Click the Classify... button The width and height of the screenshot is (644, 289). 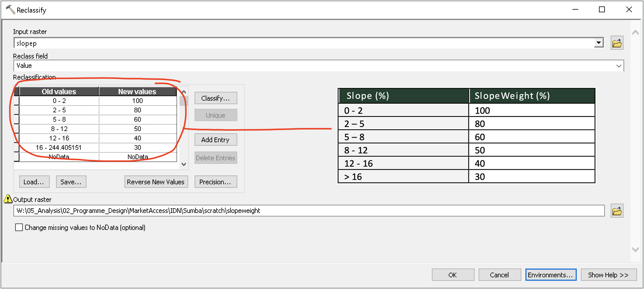click(216, 98)
